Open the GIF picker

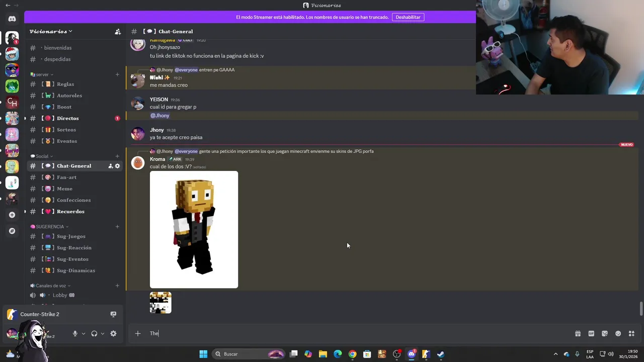[591, 333]
